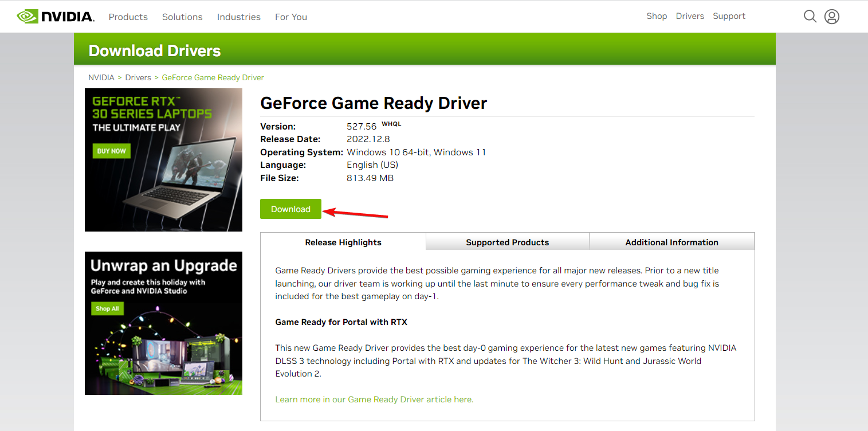This screenshot has height=431, width=868.
Task: Switch to the Supported Products tab
Action: coord(507,242)
